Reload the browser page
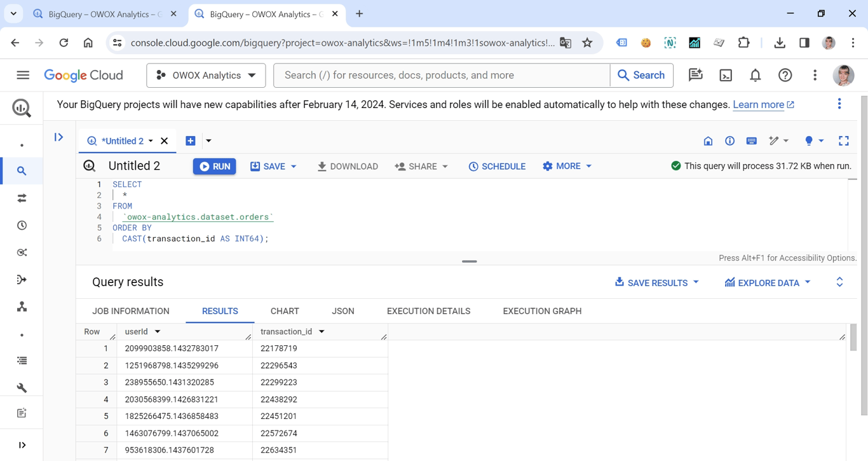The width and height of the screenshot is (868, 461). click(64, 43)
